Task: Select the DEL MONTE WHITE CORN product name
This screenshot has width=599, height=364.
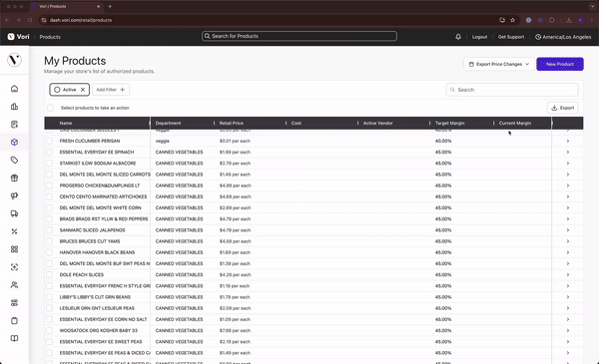Action: 100,208
